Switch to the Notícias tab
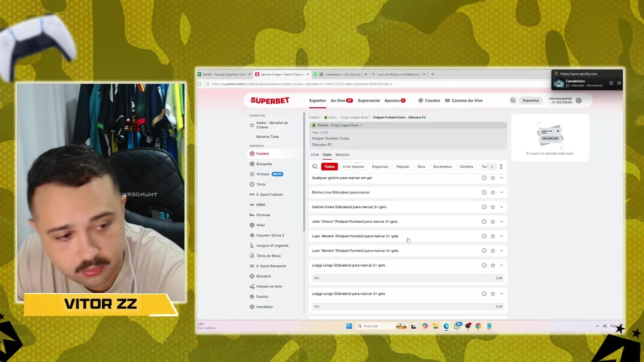 [x=342, y=155]
